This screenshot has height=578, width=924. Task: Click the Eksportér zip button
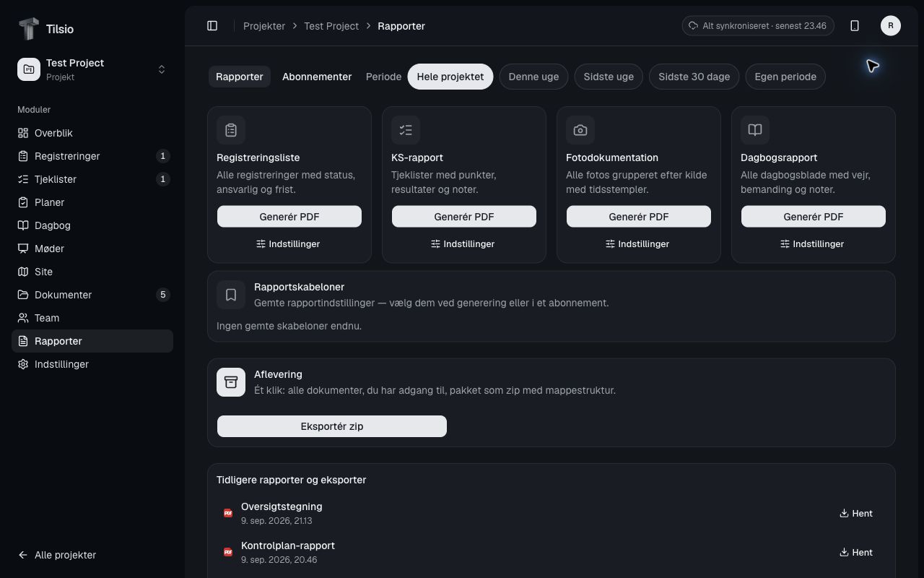click(x=332, y=426)
